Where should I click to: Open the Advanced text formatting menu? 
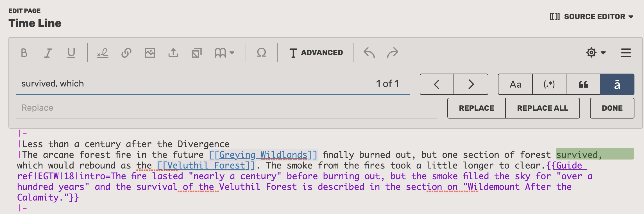click(316, 53)
